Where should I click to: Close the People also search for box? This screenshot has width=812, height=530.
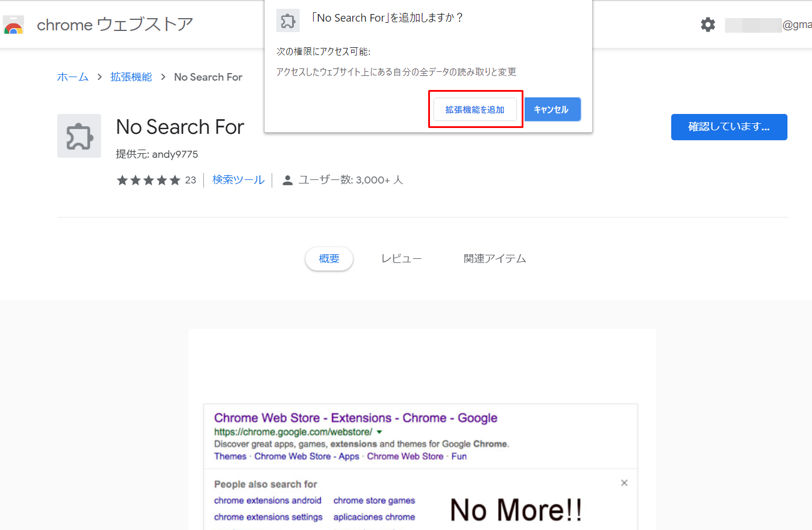click(x=624, y=483)
